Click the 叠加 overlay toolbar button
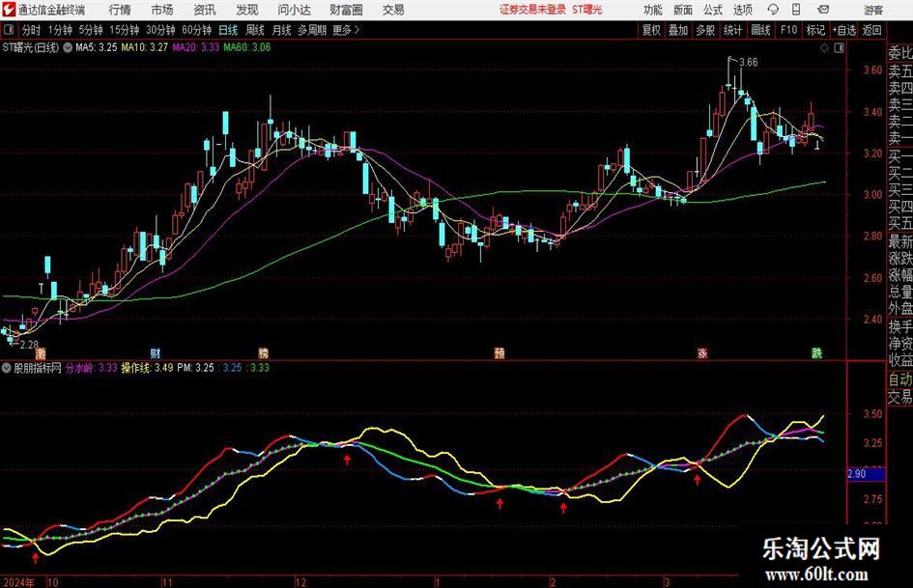The width and height of the screenshot is (913, 588). click(x=678, y=30)
